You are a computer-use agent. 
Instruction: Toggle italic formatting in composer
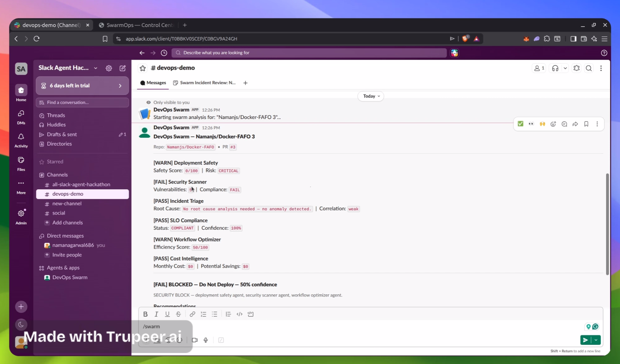[156, 314]
